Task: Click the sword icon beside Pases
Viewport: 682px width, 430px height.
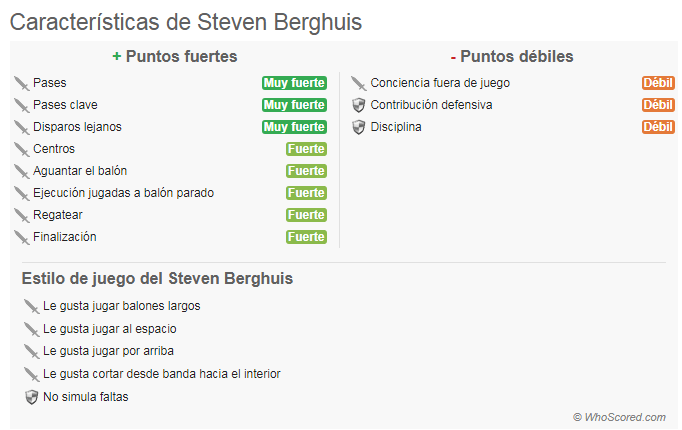Action: point(21,83)
